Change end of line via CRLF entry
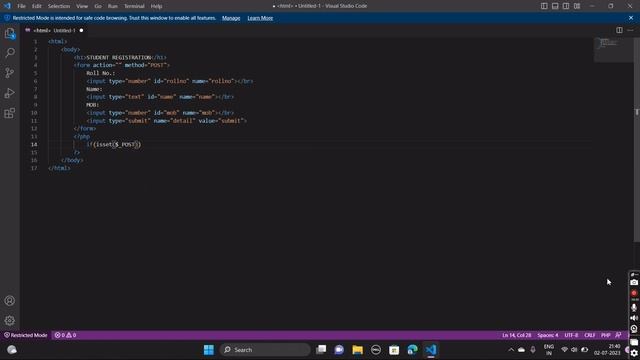 click(590, 335)
